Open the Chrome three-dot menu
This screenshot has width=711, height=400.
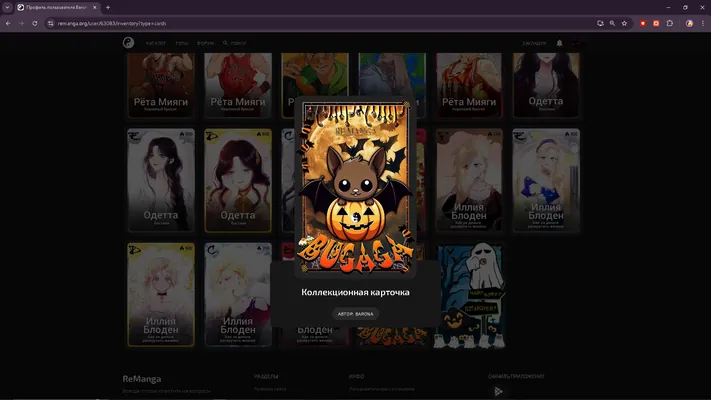pos(703,23)
